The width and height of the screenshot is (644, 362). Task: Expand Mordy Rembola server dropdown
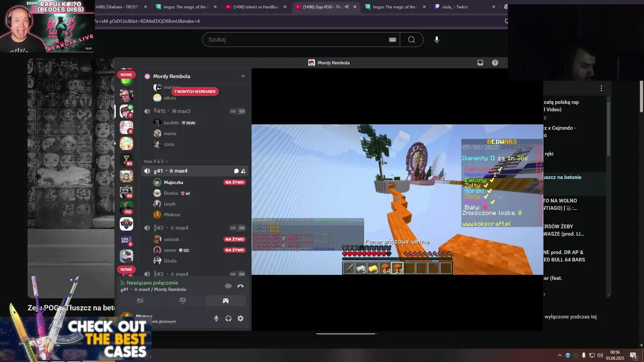click(243, 76)
